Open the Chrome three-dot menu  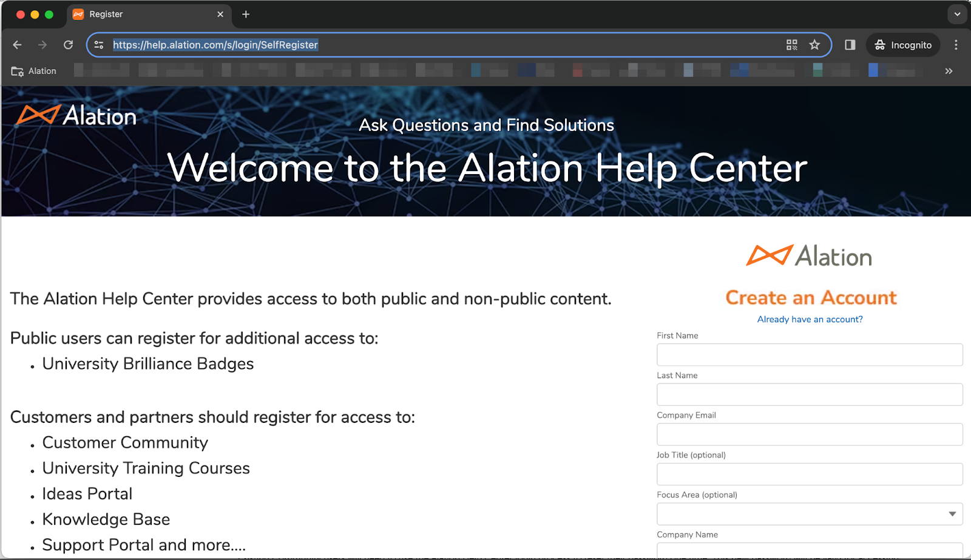point(956,45)
